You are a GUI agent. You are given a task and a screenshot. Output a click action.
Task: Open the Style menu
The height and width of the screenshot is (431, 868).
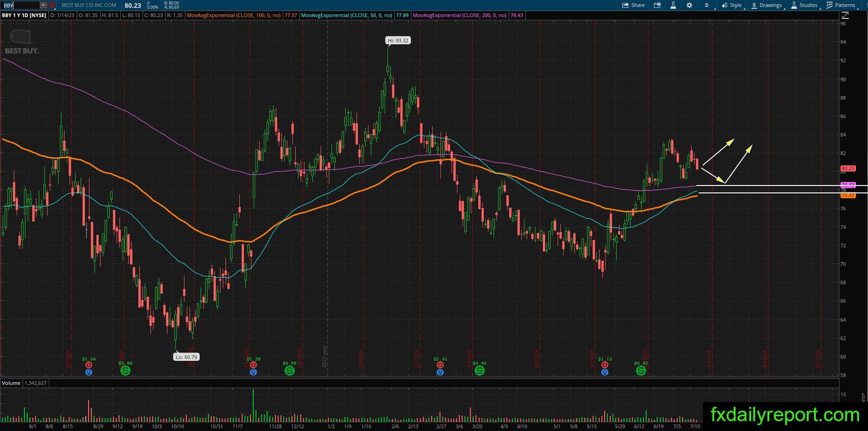pyautogui.click(x=732, y=5)
